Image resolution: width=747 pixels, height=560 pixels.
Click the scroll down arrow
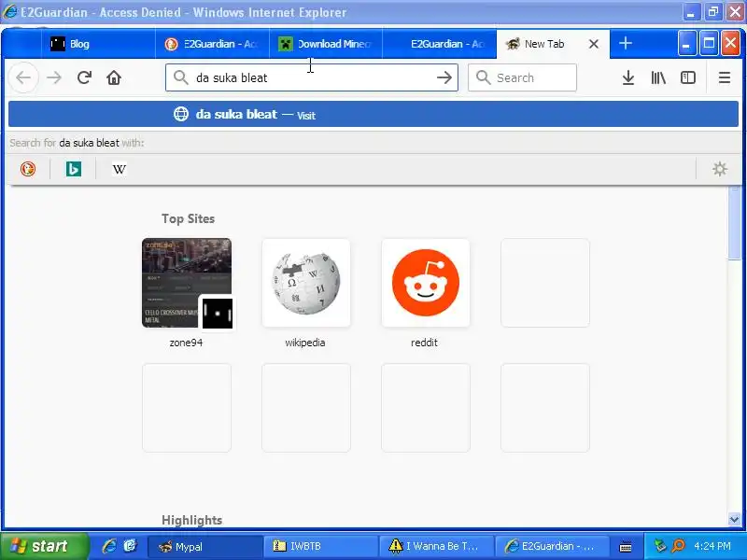coord(734,519)
